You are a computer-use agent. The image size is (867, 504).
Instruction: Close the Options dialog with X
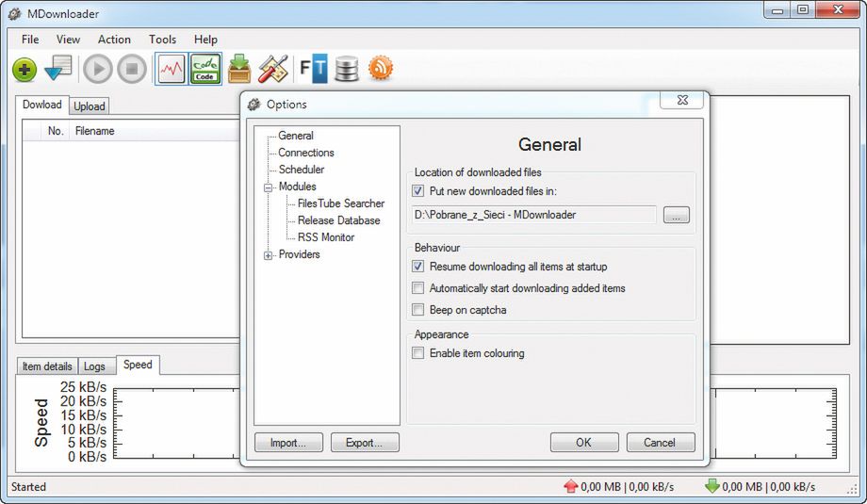point(682,100)
